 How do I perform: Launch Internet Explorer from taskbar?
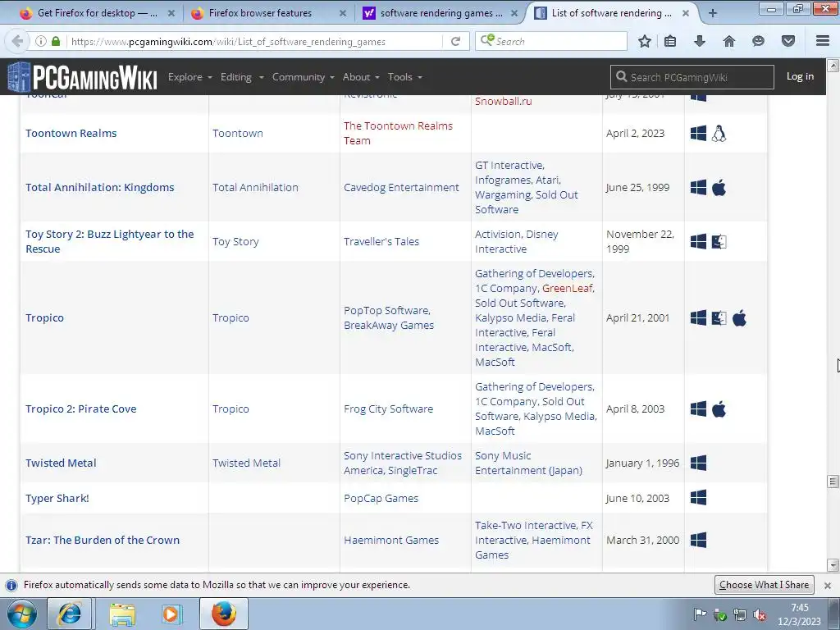click(70, 614)
